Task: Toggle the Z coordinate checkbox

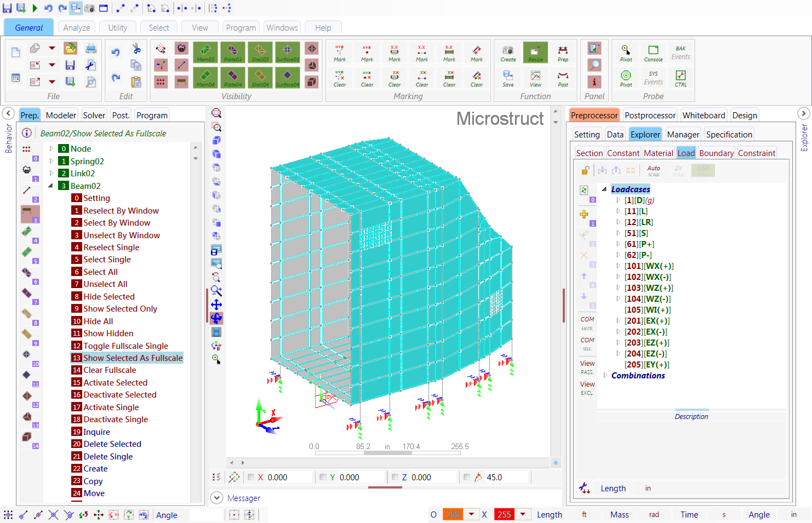Action: tap(395, 477)
